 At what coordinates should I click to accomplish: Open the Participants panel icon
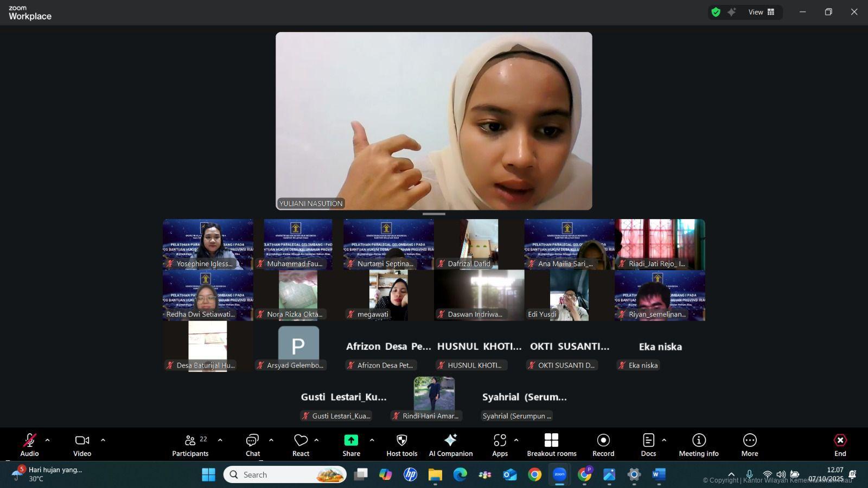pos(190,440)
